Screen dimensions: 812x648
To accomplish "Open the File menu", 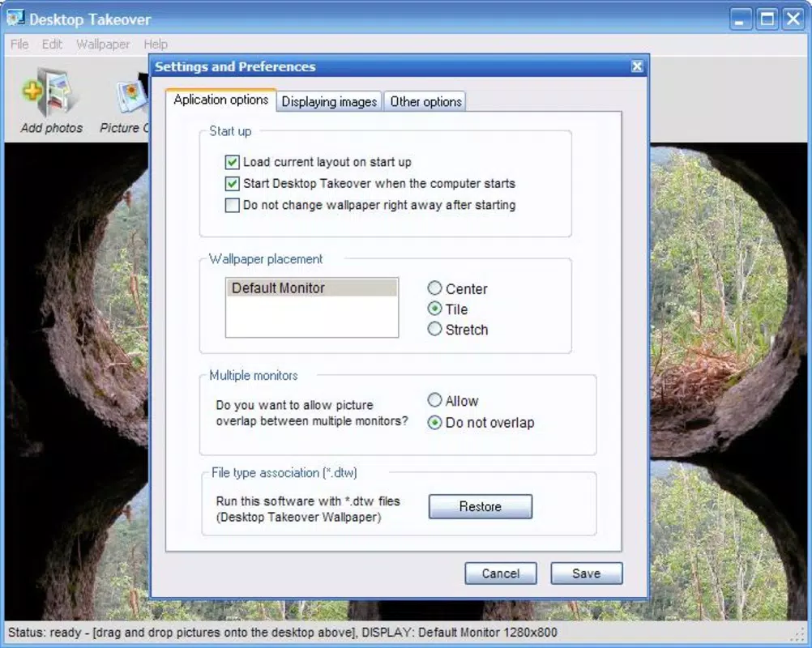I will tap(19, 44).
